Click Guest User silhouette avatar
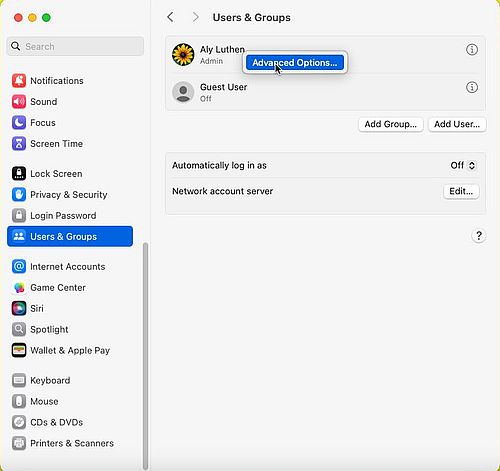 coord(183,92)
